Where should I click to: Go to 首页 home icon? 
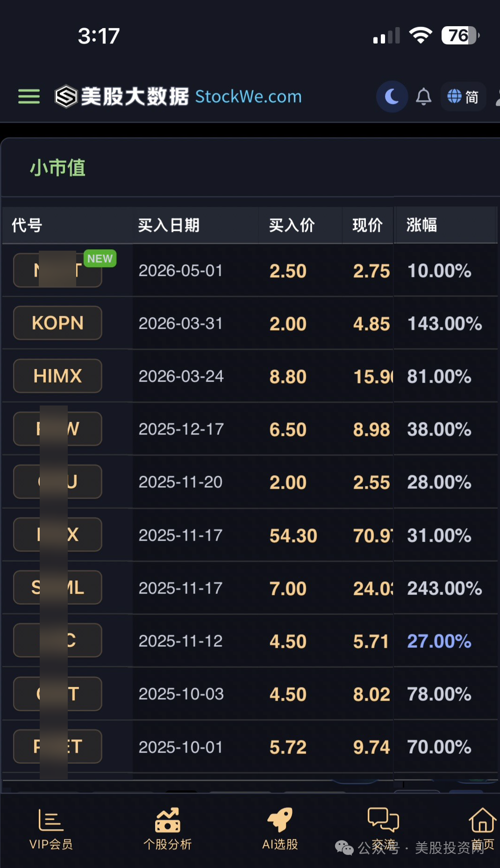pyautogui.click(x=482, y=830)
